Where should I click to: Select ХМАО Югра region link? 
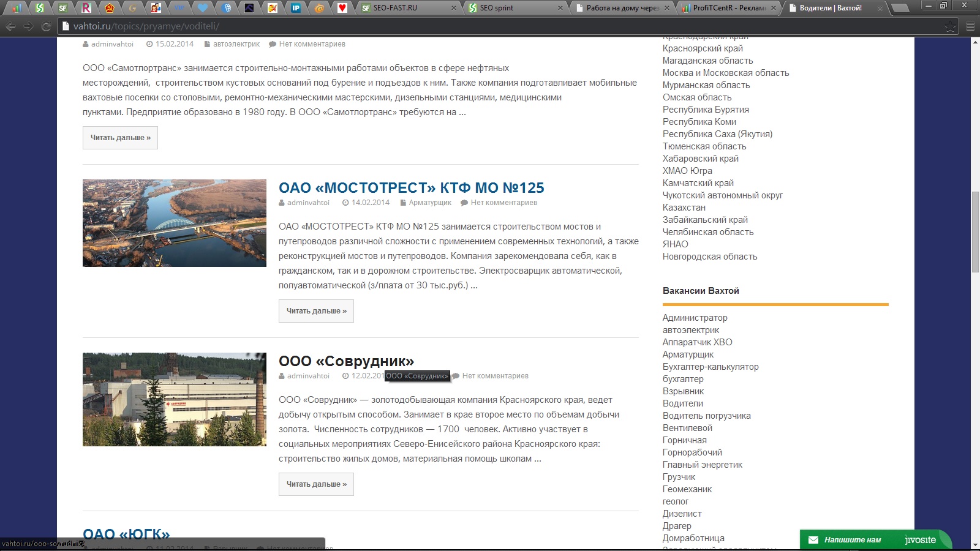tap(687, 171)
